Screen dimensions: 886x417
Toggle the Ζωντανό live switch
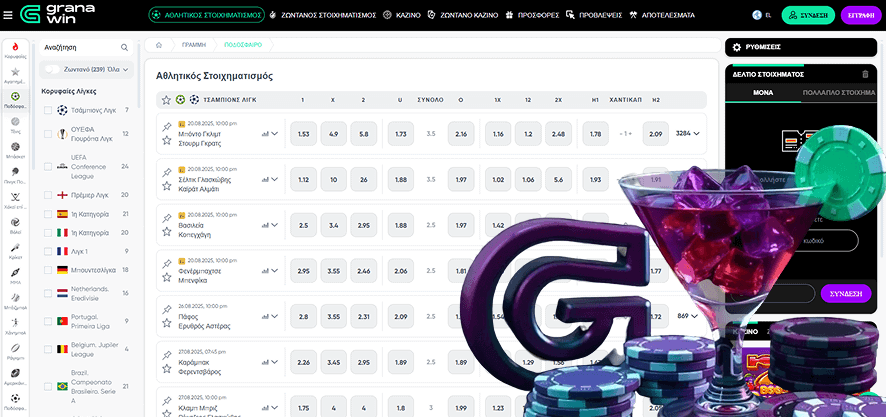pyautogui.click(x=53, y=70)
